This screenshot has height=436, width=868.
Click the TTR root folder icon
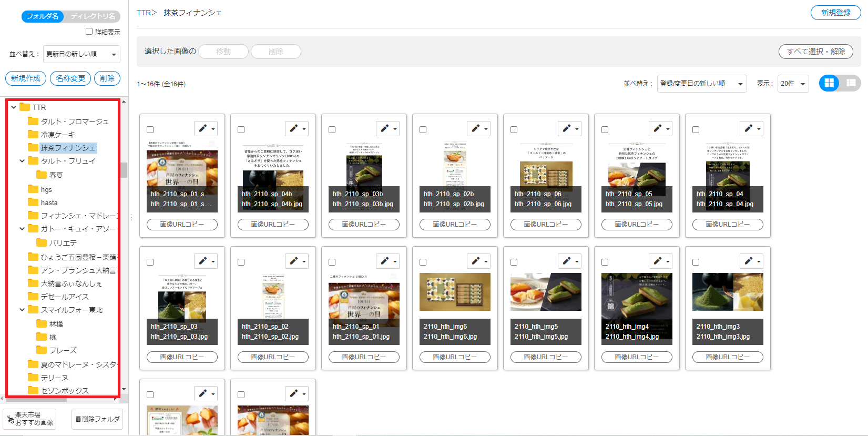click(x=25, y=107)
